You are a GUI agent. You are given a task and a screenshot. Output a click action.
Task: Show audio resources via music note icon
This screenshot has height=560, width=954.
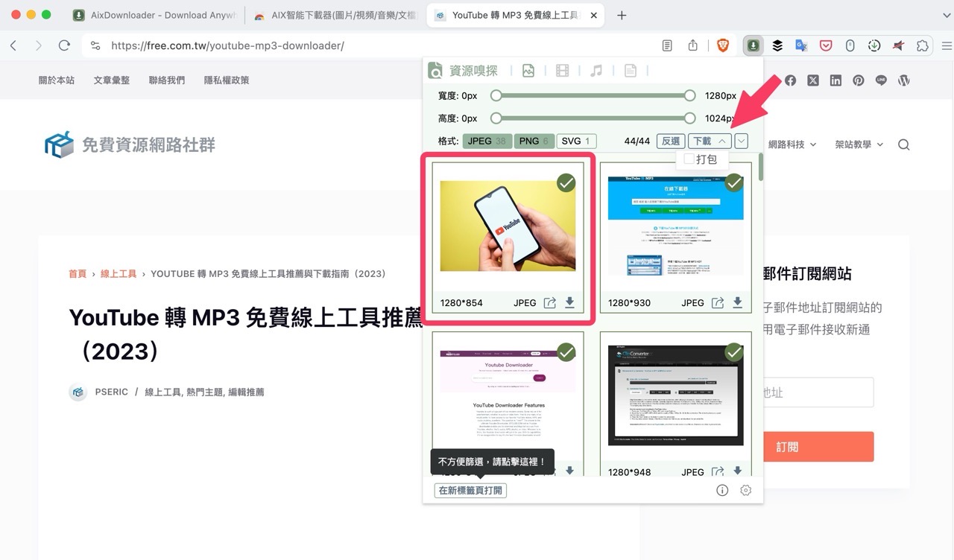tap(596, 71)
